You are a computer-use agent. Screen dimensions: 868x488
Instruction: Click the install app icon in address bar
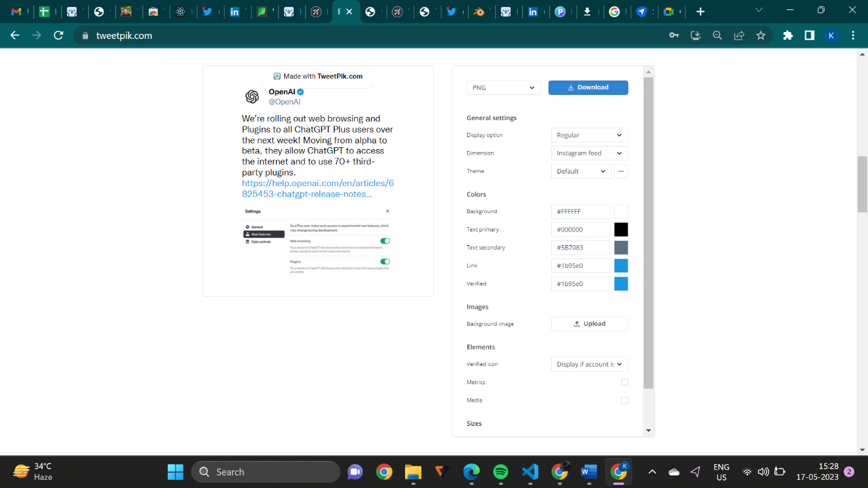pyautogui.click(x=696, y=36)
